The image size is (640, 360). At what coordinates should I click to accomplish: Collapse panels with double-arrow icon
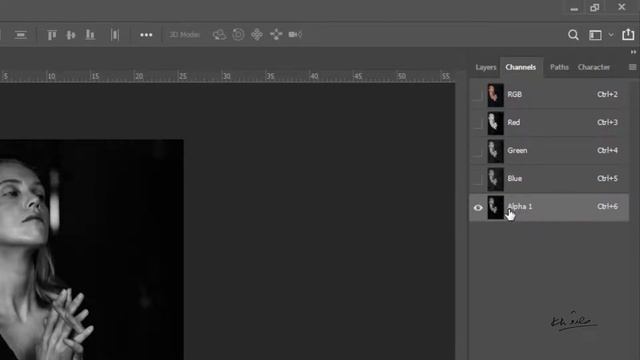click(x=633, y=52)
